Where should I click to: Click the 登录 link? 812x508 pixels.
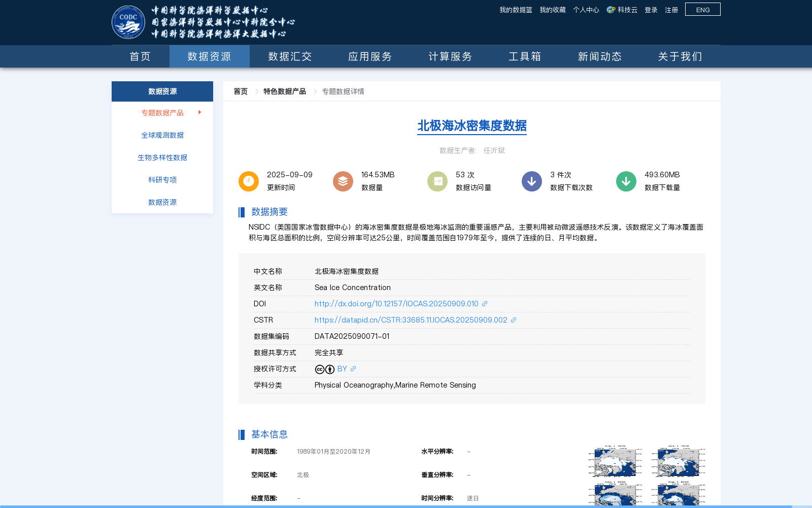pos(651,10)
